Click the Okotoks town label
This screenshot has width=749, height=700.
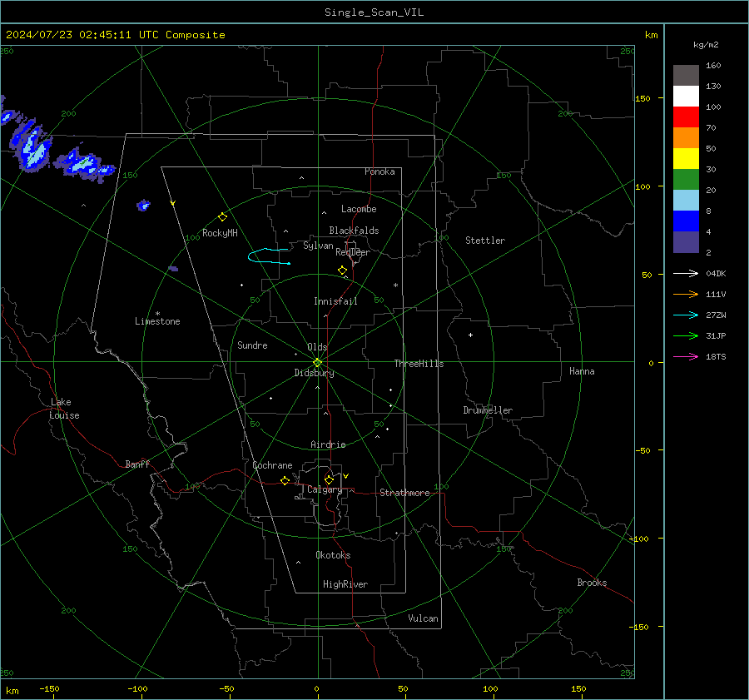(333, 555)
